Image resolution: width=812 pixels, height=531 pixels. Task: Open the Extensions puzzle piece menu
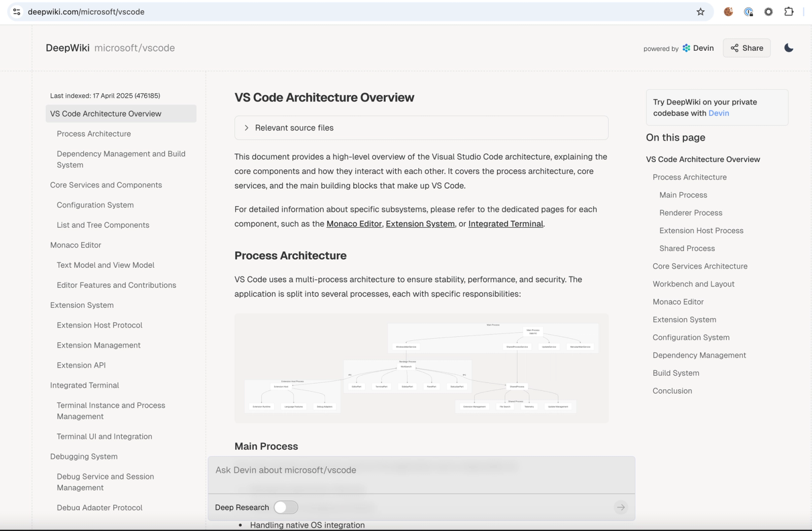[x=789, y=12]
